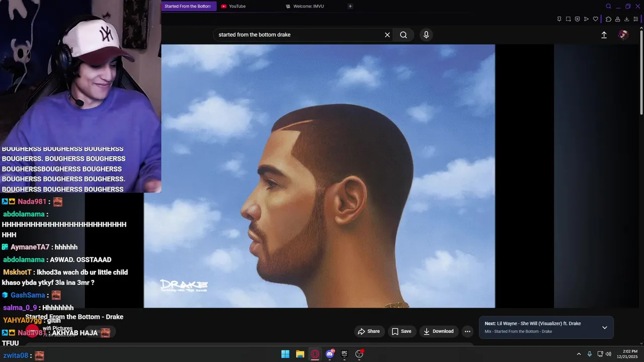
Task: Open Epic Games Launcher from the taskbar
Action: pos(345,354)
